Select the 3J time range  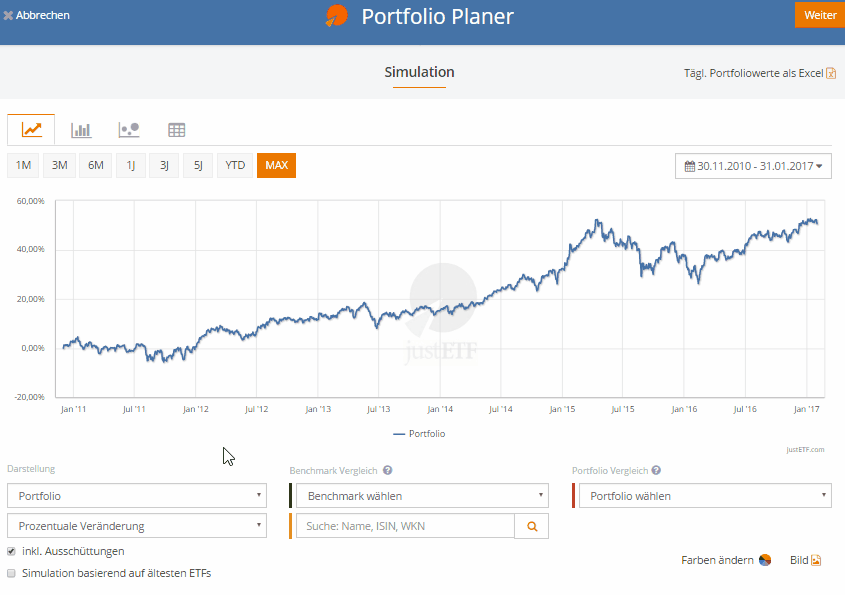click(163, 165)
